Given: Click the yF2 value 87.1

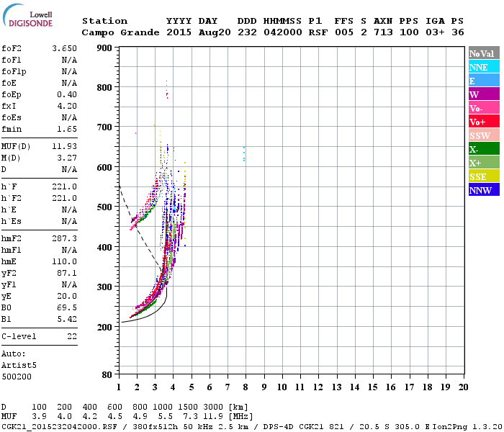Looking at the screenshot, I should point(67,273).
